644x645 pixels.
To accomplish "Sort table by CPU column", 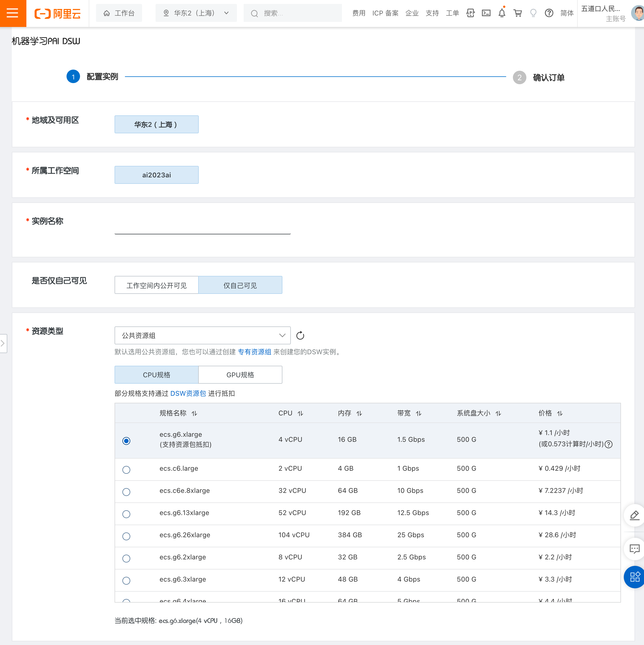I will click(x=300, y=414).
